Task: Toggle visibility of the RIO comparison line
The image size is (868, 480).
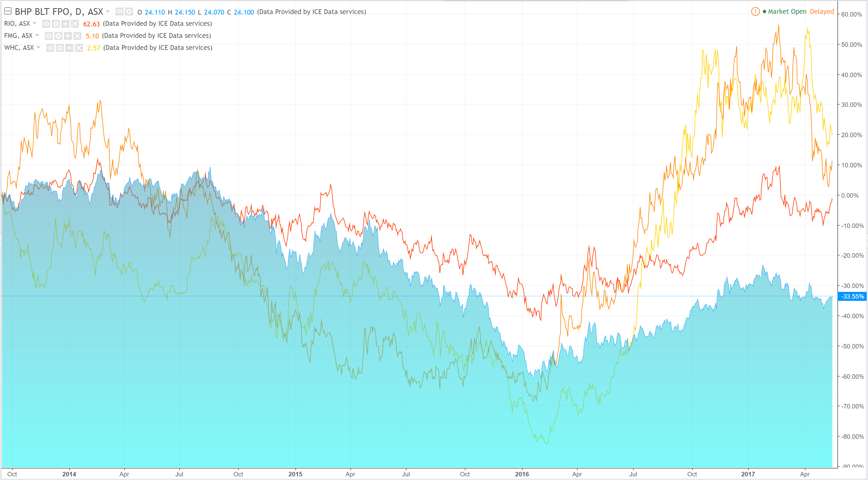Action: click(x=46, y=24)
